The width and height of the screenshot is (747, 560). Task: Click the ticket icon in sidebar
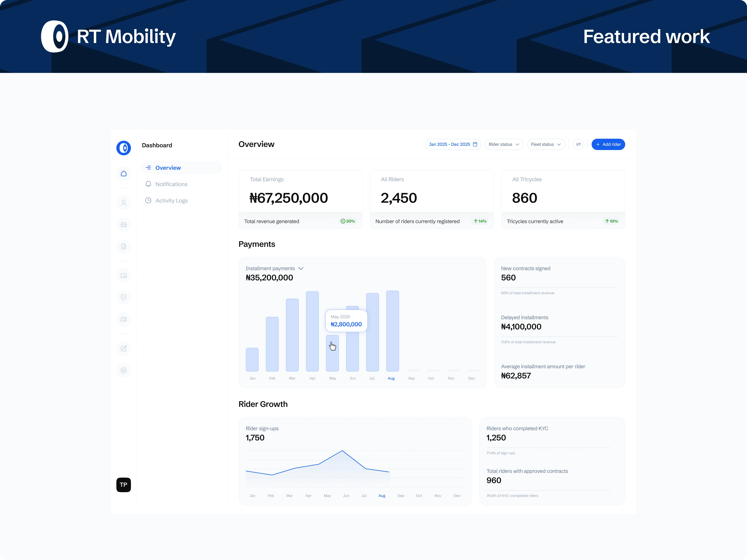[x=124, y=319]
